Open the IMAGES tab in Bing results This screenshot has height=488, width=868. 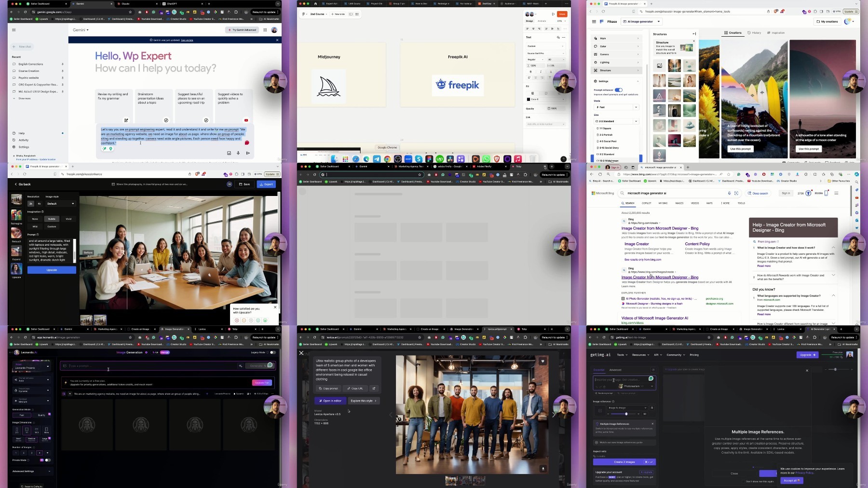click(679, 203)
